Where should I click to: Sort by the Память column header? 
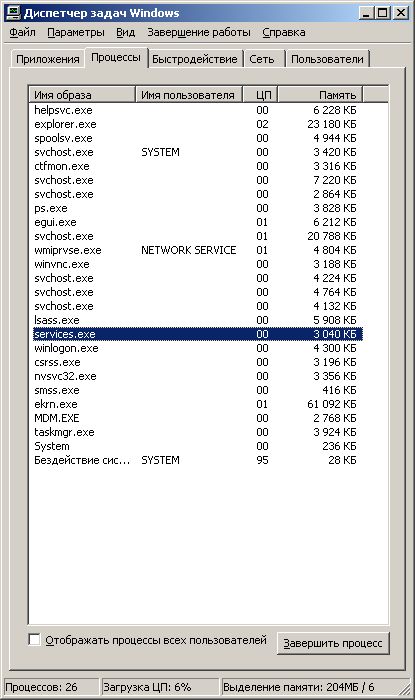(x=320, y=95)
